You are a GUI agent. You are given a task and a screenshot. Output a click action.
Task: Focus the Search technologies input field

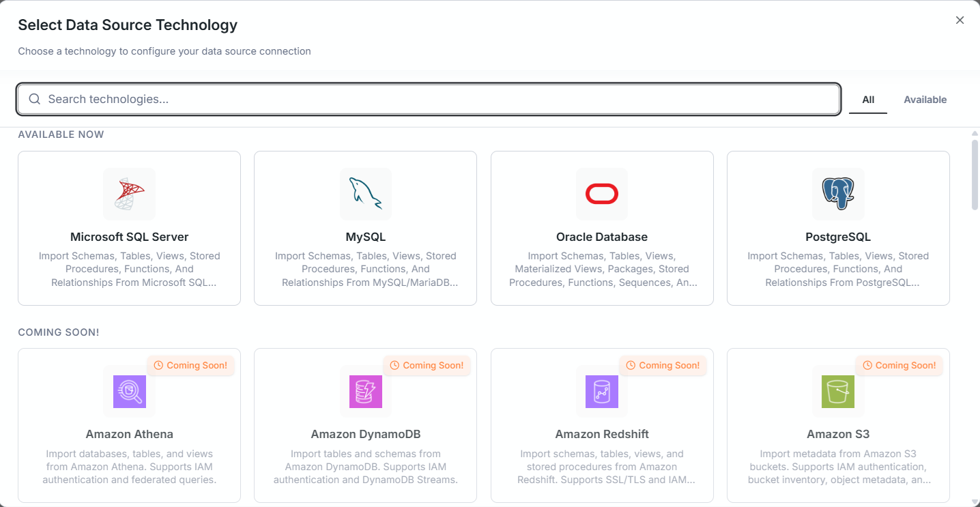[437, 100]
